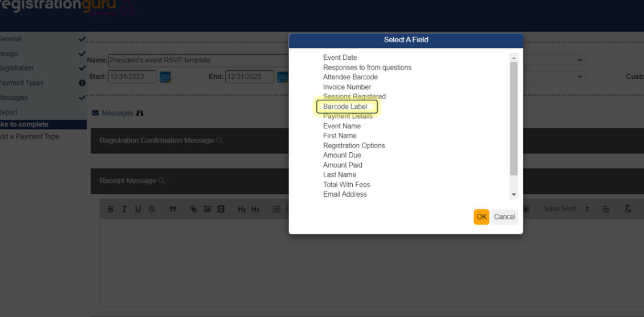Click the field list scrollbar thumb
644x317 pixels.
tap(513, 119)
